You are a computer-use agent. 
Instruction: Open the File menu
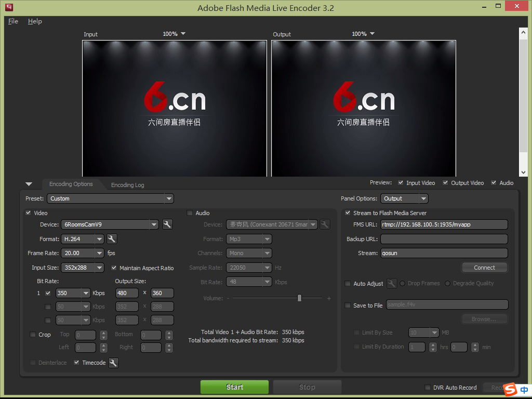click(13, 21)
